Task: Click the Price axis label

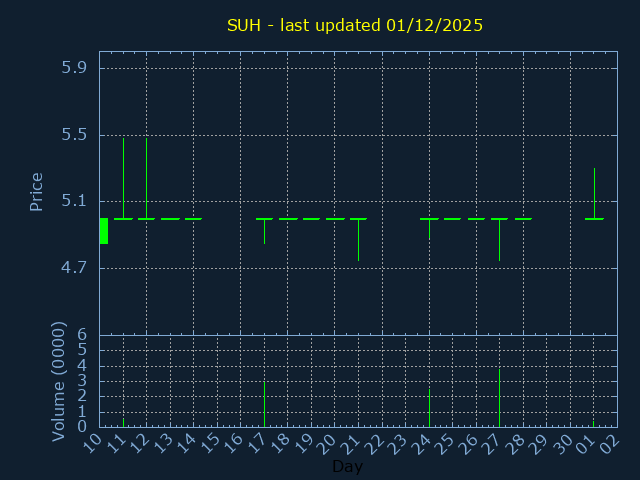Action: (37, 191)
